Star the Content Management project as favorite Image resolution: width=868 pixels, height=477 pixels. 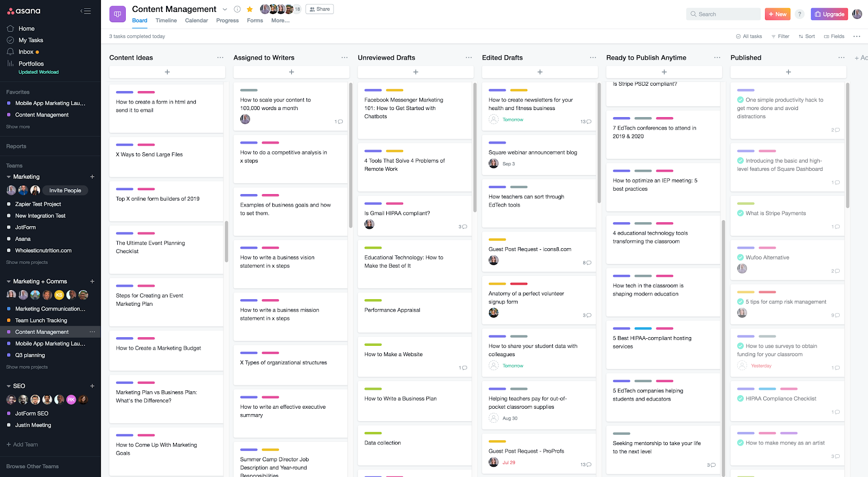click(x=250, y=9)
